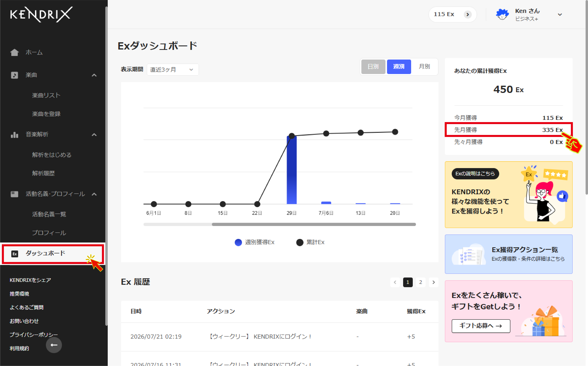
Task: Open the プライバシーポリシー link
Action: (34, 335)
